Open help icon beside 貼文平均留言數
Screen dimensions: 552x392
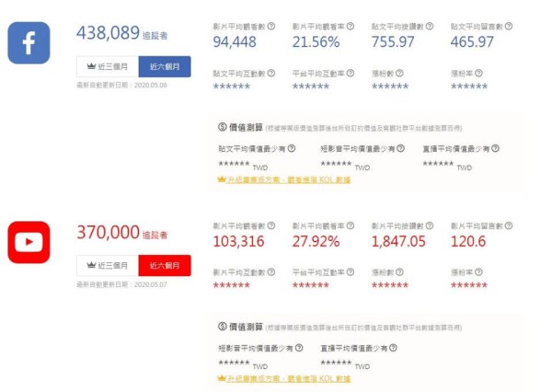click(x=509, y=26)
